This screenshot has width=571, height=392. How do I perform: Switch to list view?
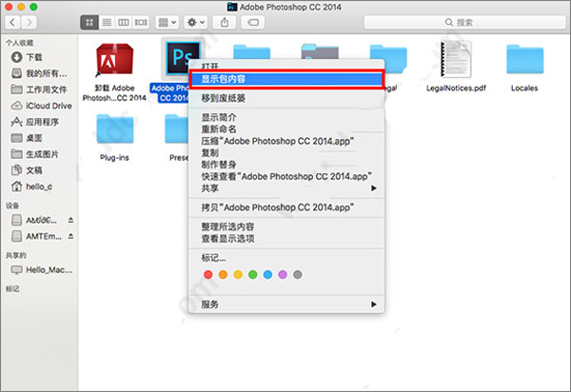(107, 23)
